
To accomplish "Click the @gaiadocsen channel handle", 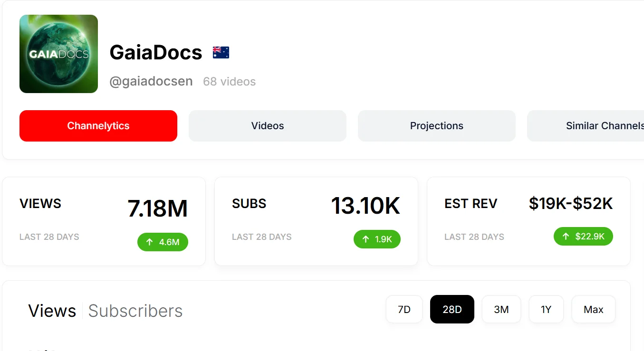I will [x=151, y=82].
